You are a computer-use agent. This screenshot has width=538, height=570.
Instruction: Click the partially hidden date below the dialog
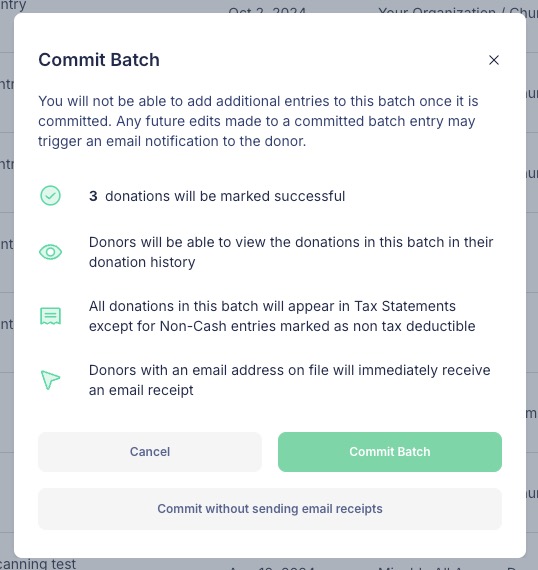tap(272, 567)
